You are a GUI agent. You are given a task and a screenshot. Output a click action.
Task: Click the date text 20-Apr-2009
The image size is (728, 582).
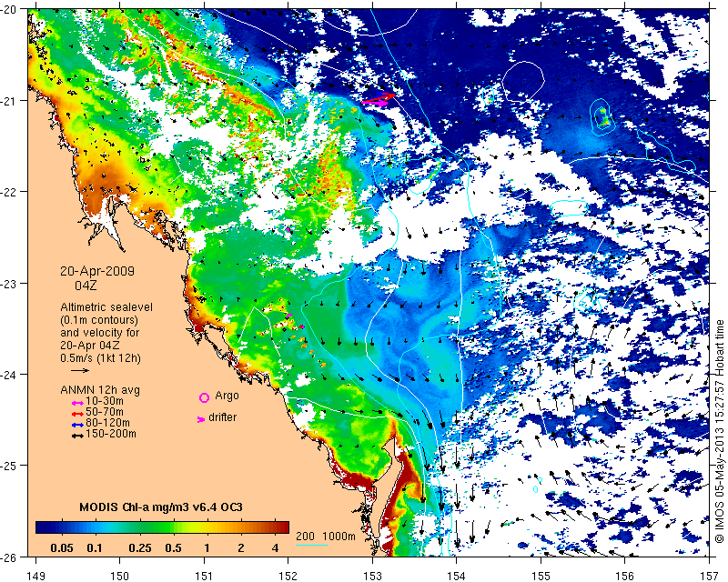pyautogui.click(x=97, y=271)
